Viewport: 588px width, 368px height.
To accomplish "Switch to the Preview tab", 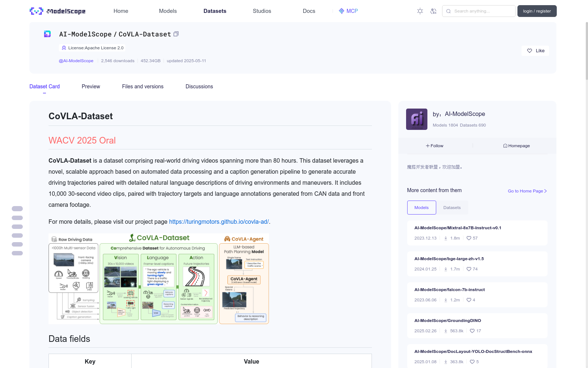I will coord(91,86).
